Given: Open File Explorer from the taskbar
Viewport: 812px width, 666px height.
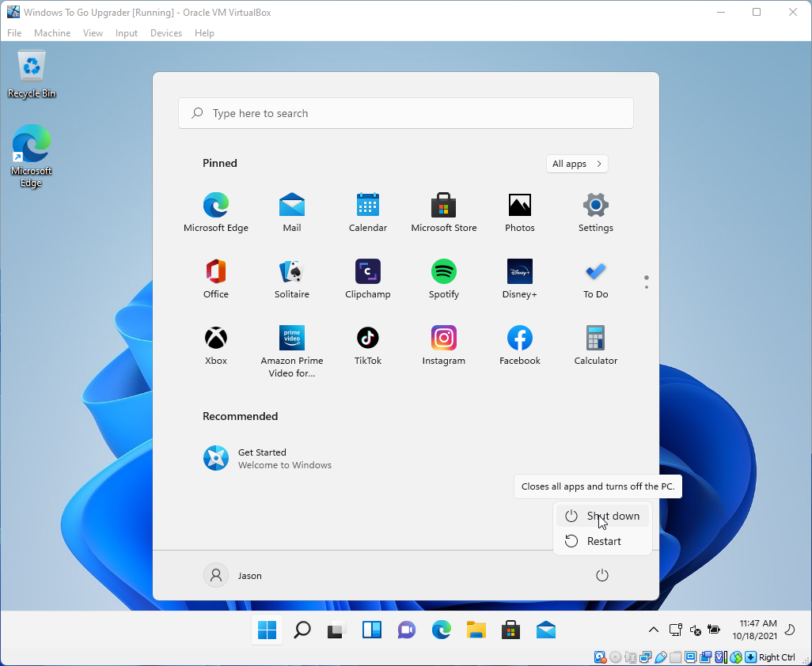Looking at the screenshot, I should click(x=476, y=630).
